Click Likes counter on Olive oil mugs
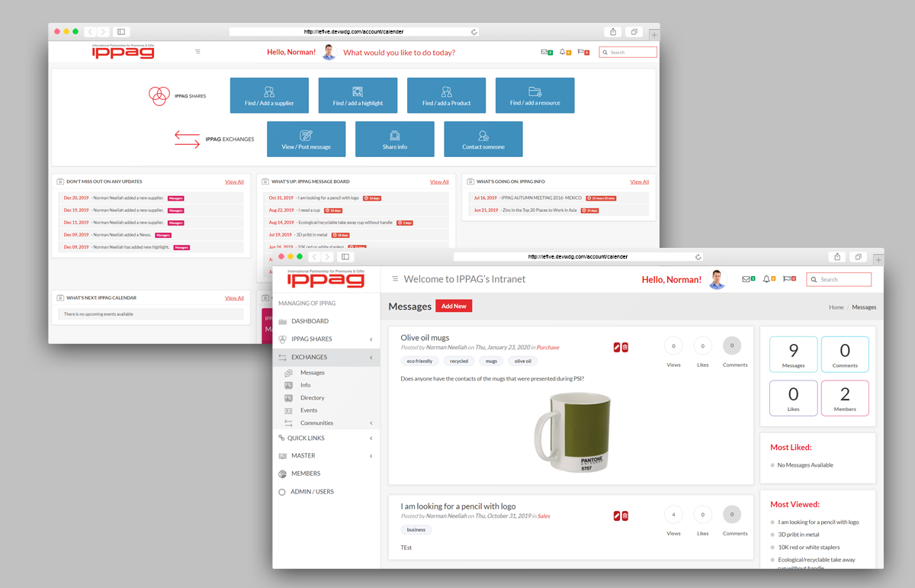The image size is (915, 588). coord(702,346)
